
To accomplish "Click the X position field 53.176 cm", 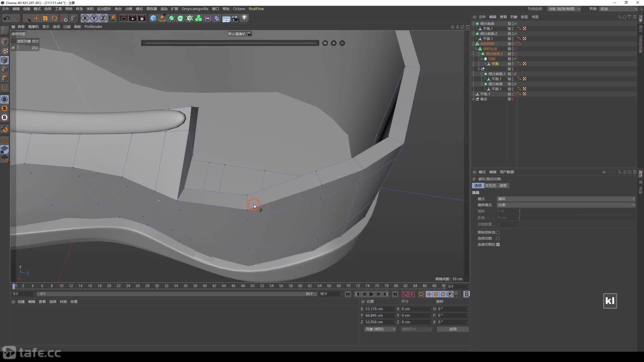I will point(380,309).
